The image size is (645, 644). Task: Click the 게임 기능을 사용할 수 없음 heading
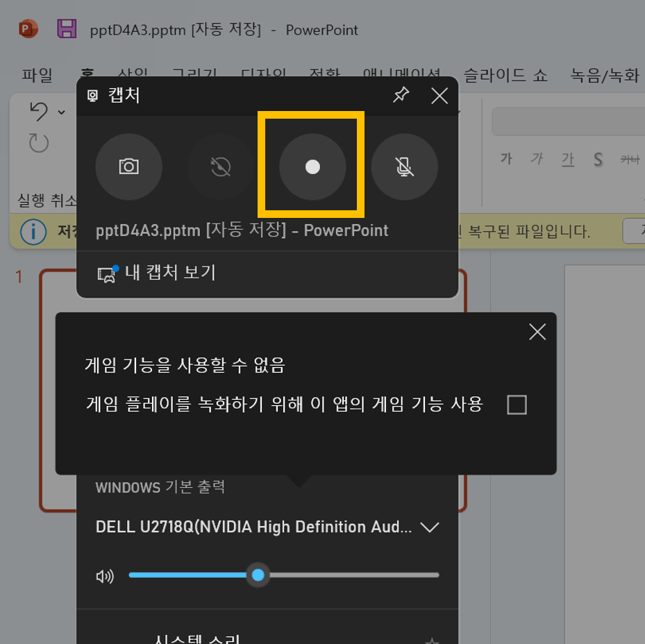pyautogui.click(x=185, y=365)
